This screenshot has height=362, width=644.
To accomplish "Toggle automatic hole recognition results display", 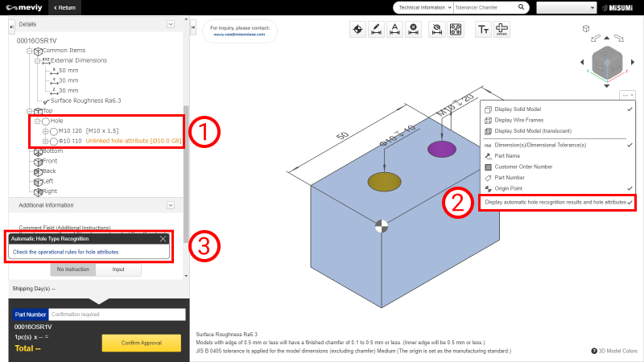I will [557, 203].
